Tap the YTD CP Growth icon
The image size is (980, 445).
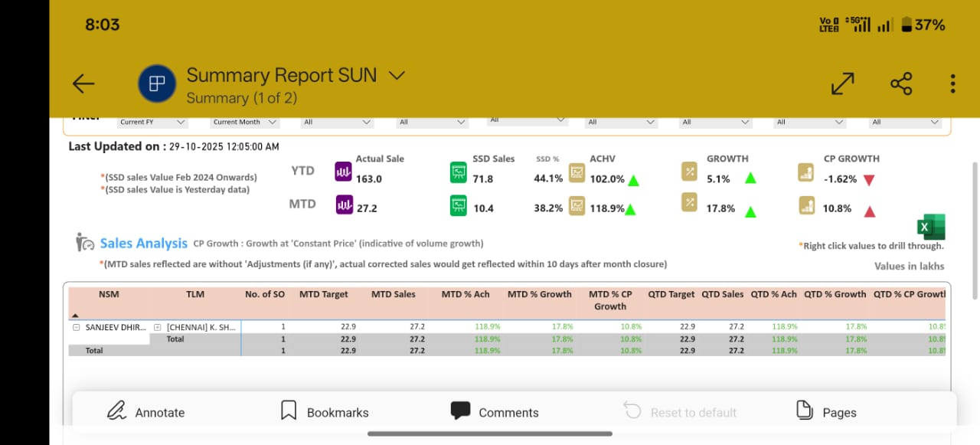[x=805, y=172]
